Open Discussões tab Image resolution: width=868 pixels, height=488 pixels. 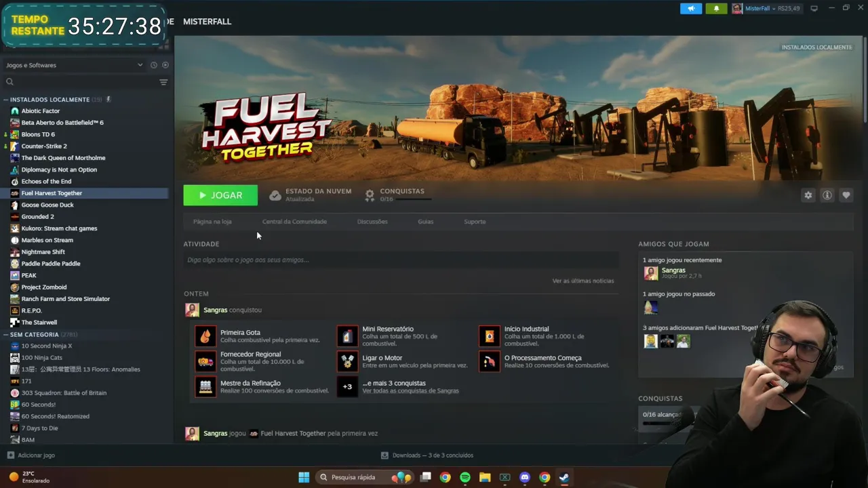pyautogui.click(x=372, y=222)
